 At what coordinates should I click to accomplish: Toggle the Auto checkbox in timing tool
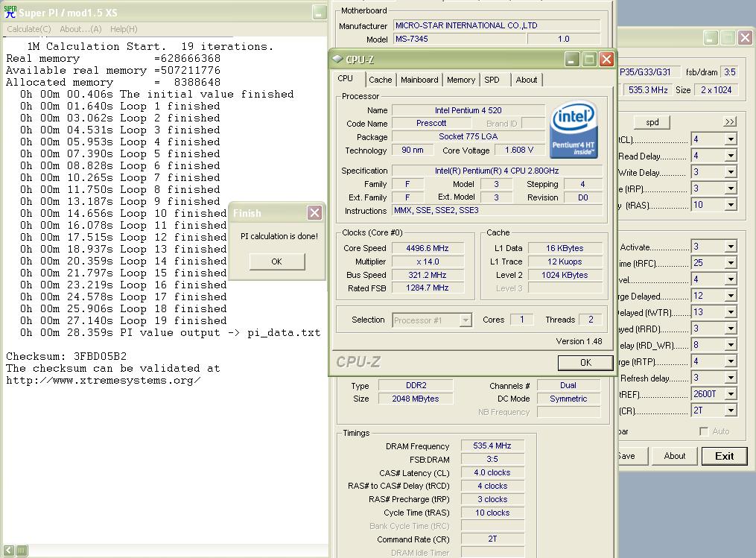[x=703, y=431]
